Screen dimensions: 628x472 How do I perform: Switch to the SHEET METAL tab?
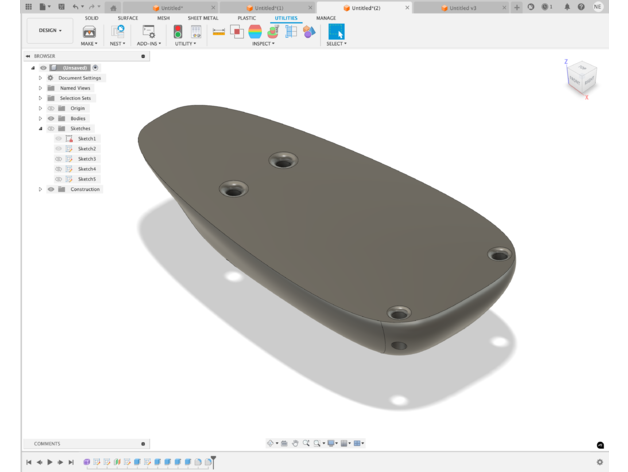(203, 18)
